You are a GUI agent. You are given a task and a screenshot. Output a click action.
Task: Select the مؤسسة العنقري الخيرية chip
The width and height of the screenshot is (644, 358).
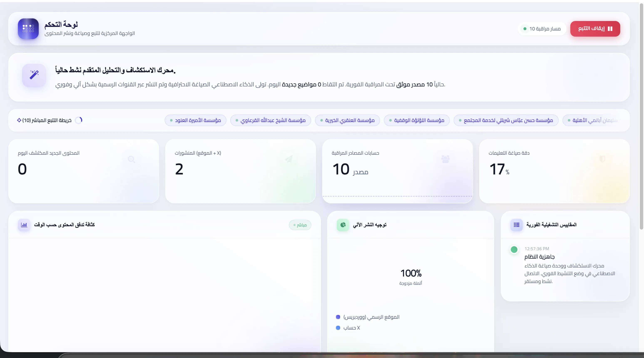(347, 120)
